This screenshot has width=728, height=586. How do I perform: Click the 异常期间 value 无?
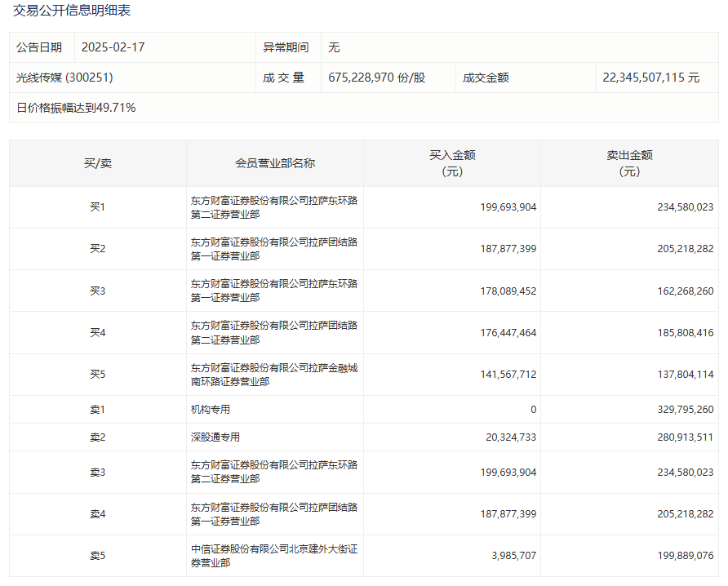331,47
